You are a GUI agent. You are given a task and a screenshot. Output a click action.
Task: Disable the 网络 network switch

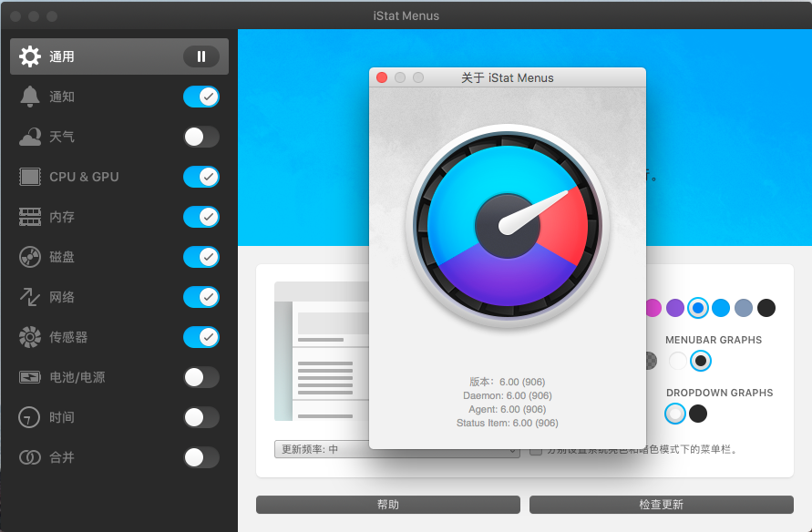(x=201, y=297)
